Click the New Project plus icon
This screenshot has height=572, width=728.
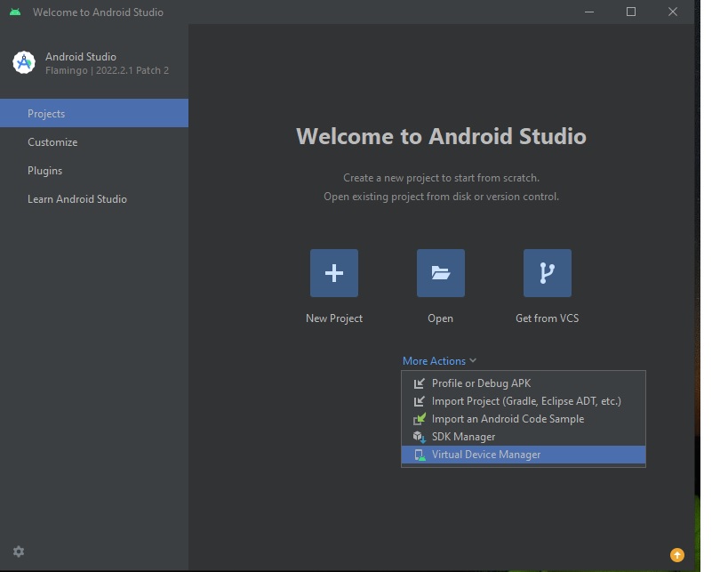(x=333, y=273)
